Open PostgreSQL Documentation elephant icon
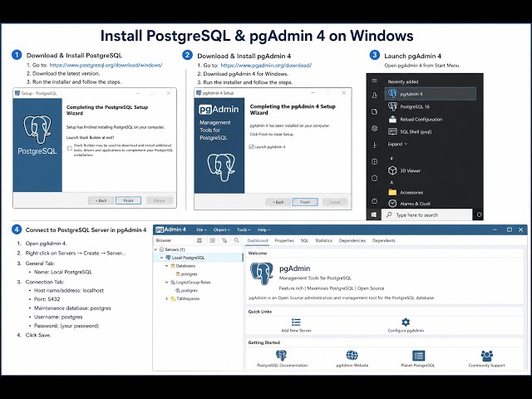Image resolution: width=532 pixels, height=399 pixels. pos(281,355)
